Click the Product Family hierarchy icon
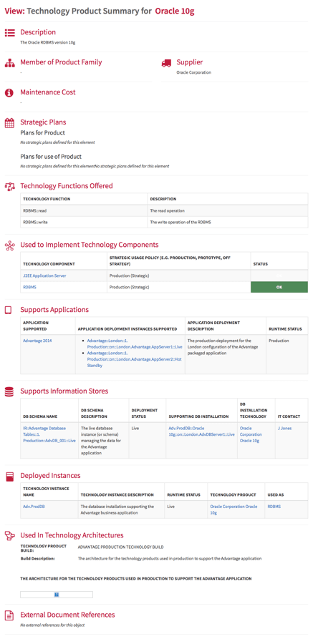Screen dimensions: 313x644 tap(9, 63)
